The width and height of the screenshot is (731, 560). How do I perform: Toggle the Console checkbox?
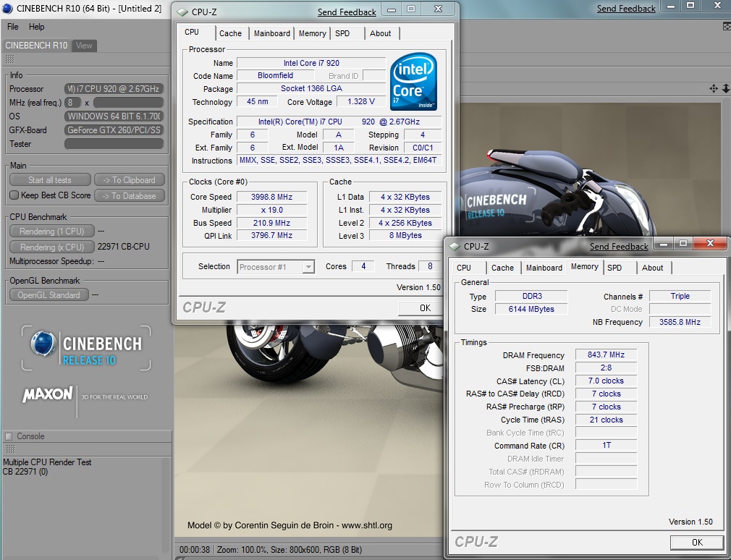[9, 436]
